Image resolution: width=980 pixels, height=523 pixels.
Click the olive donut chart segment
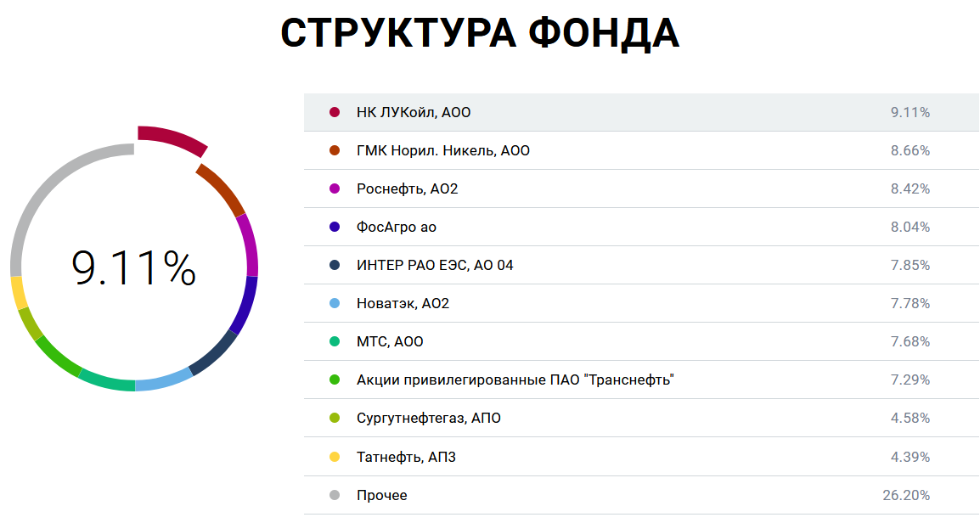point(30,323)
